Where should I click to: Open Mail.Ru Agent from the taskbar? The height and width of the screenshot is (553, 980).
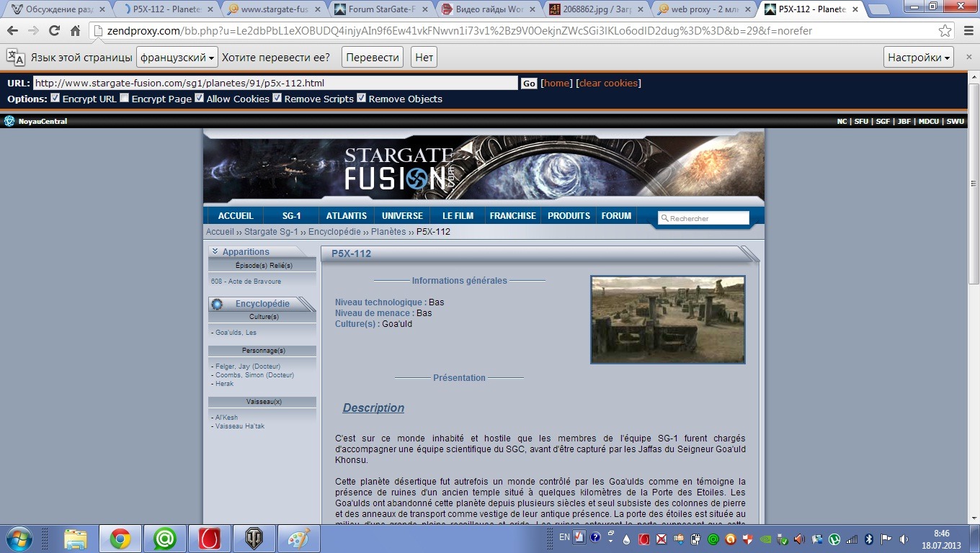point(164,539)
